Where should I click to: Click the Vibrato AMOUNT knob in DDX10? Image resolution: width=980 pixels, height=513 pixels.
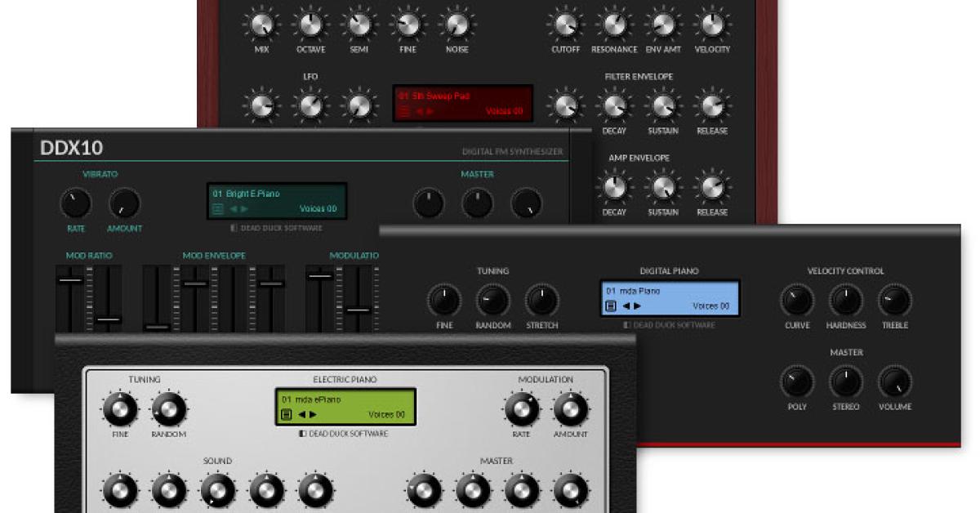point(125,203)
